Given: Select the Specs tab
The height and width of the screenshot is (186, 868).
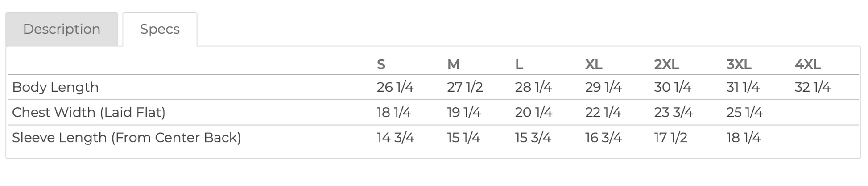Looking at the screenshot, I should coord(160,29).
